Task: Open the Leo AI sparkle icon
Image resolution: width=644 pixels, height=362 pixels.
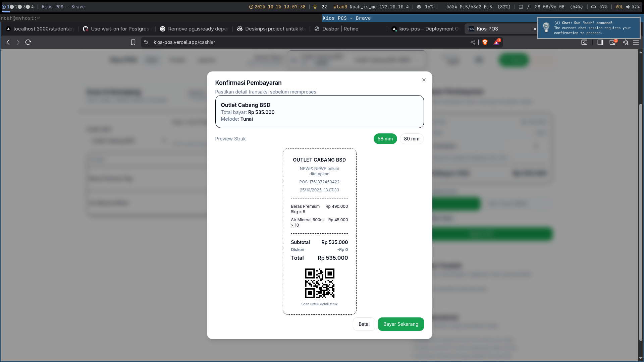Action: point(626,42)
